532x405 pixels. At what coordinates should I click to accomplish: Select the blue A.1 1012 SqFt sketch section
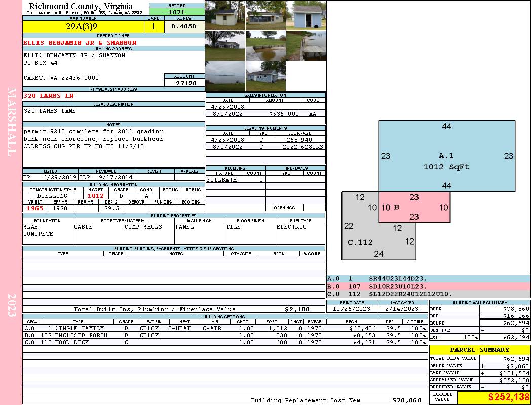447,156
